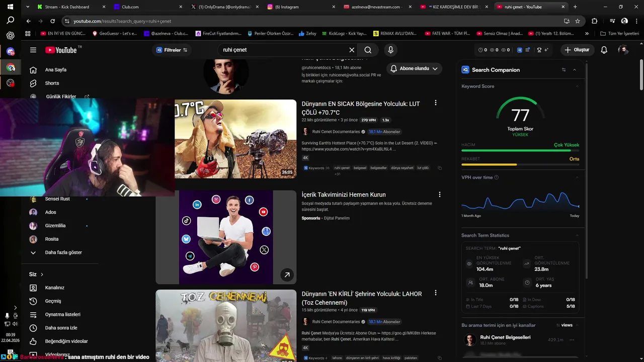Open Chrome media control icon
The width and height of the screenshot is (644, 362).
coord(612,21)
